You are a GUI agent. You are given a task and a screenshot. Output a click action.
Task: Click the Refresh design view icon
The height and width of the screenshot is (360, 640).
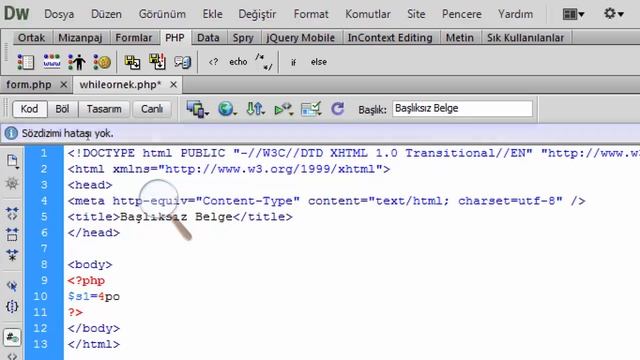pos(338,109)
